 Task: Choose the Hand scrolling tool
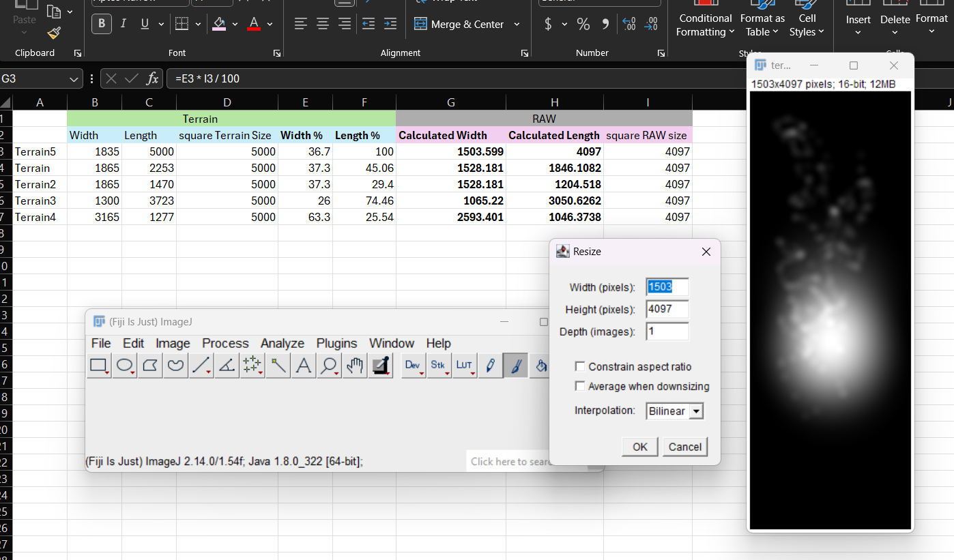354,366
